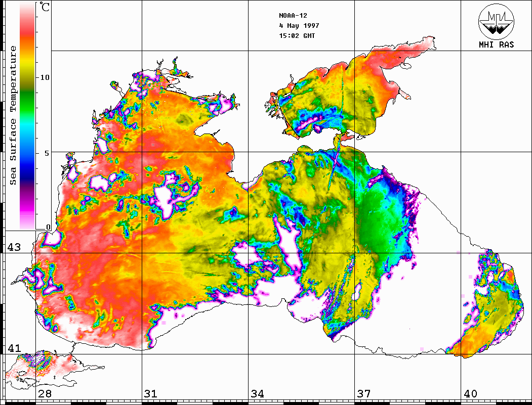The height and width of the screenshot is (405, 532).
Task: Select the NOAA-12 satellite label
Action: tap(293, 15)
